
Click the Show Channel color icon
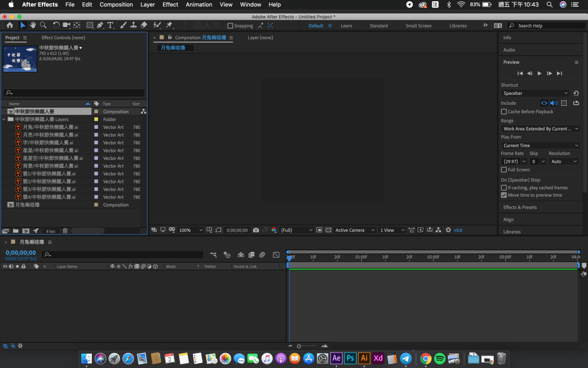274,230
